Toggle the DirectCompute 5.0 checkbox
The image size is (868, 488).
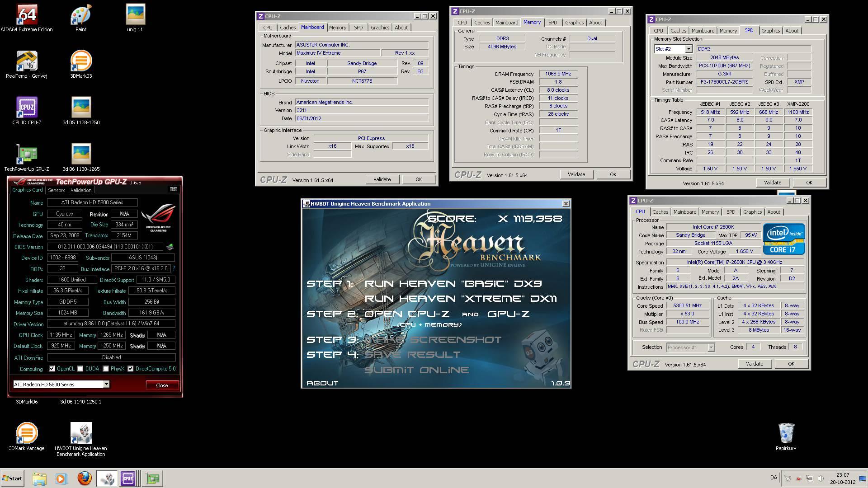[131, 369]
